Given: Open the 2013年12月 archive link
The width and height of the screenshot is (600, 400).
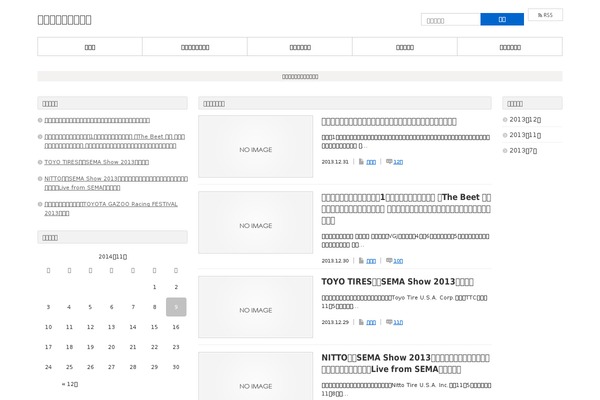Looking at the screenshot, I should point(525,120).
